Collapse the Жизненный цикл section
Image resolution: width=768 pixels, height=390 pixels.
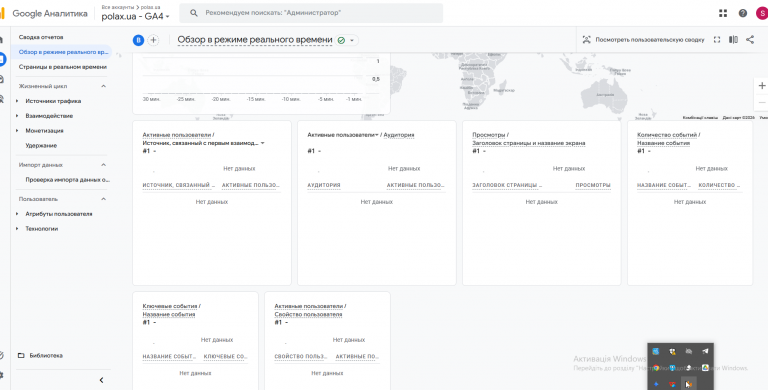[103, 86]
